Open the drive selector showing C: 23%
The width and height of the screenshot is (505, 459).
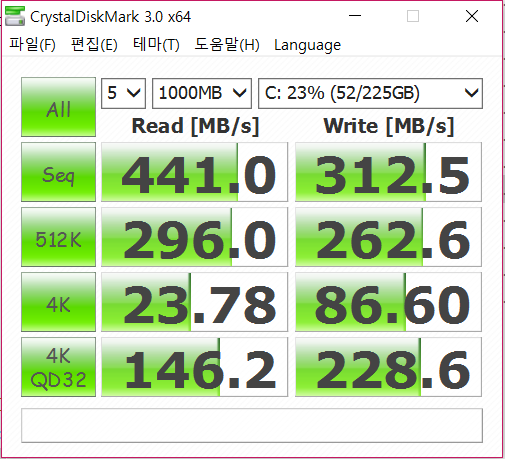370,93
